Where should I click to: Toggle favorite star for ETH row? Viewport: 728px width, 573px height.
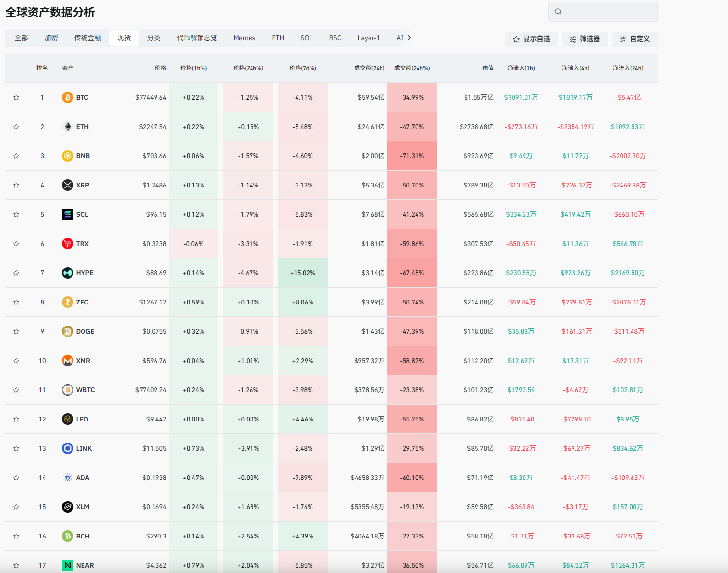point(16,127)
